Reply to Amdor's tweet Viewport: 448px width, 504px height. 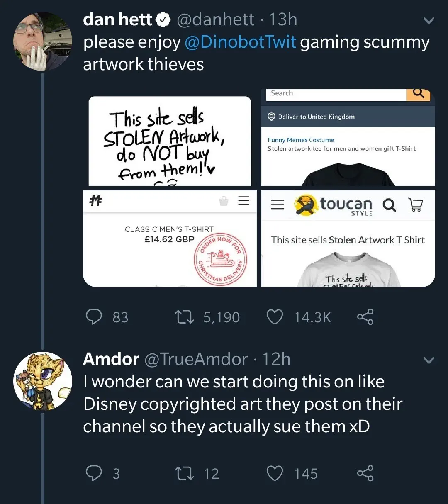tap(94, 473)
